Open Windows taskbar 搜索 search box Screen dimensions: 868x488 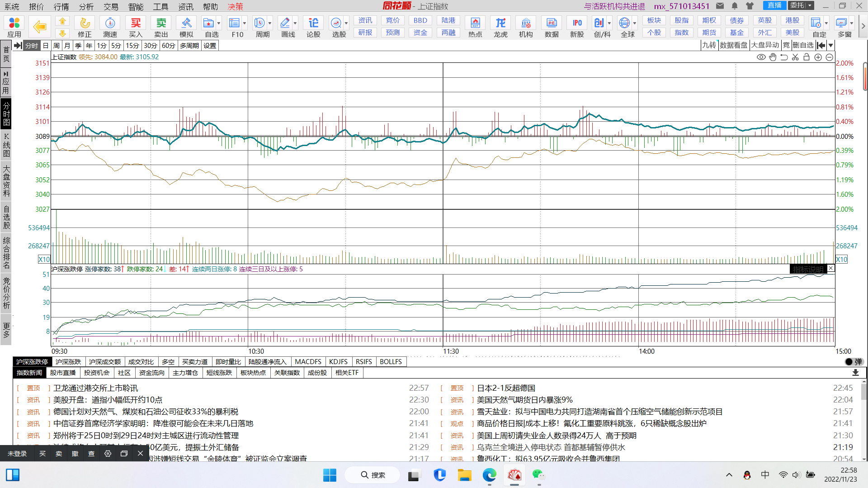point(373,475)
